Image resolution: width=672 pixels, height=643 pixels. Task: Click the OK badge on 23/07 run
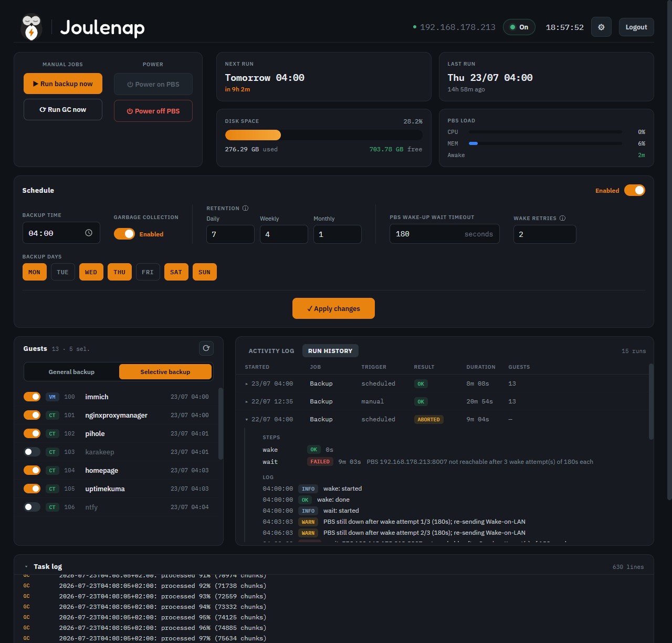(x=421, y=383)
